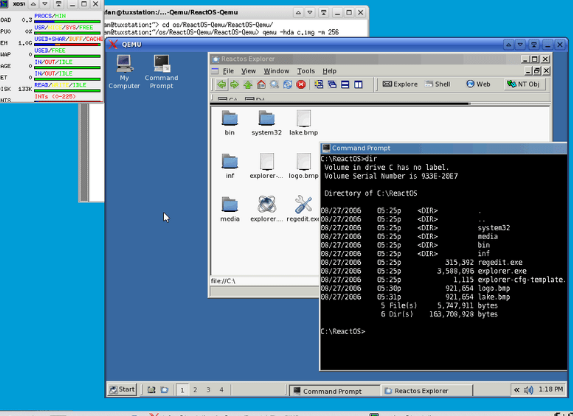This screenshot has width=573, height=416.
Task: Click the file://C:\ address field
Action: coord(265,281)
